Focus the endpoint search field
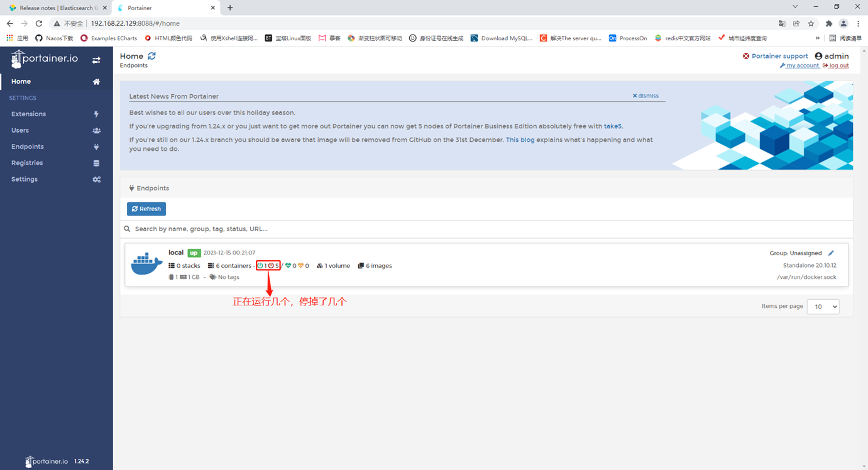 (x=487, y=229)
